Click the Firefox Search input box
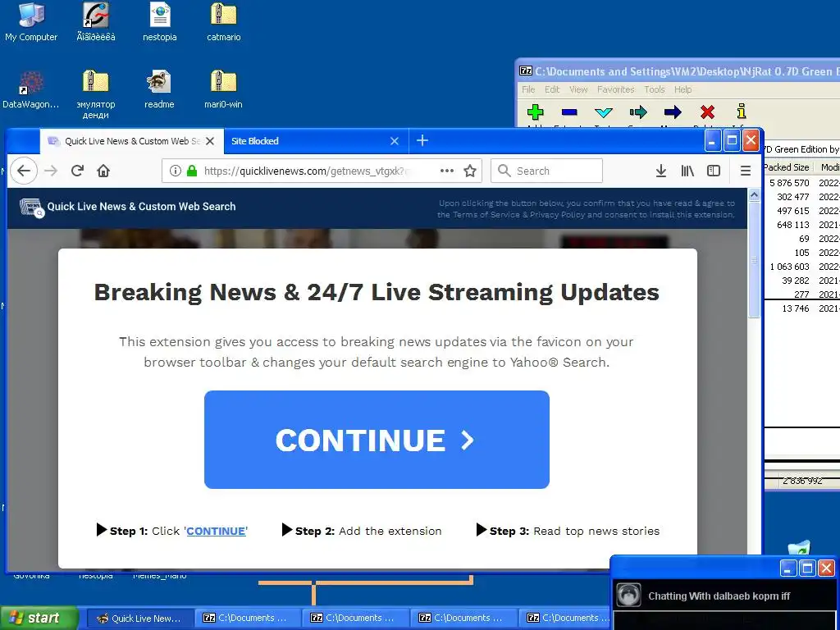The width and height of the screenshot is (840, 630). 546,171
